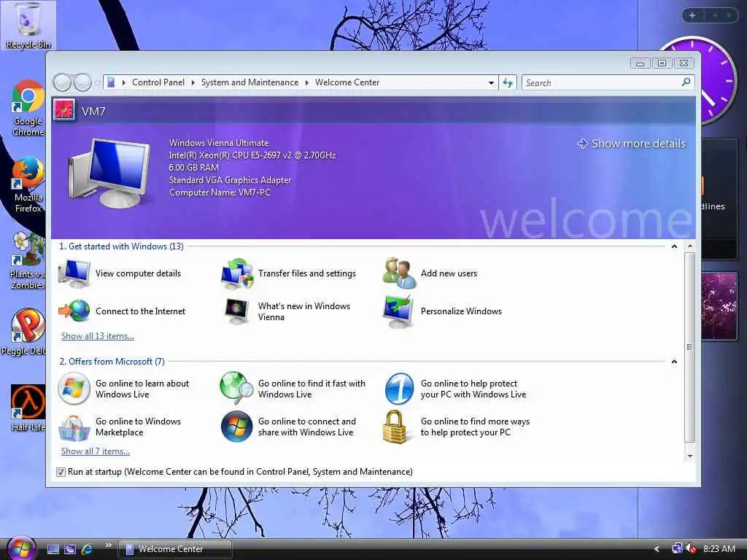The width and height of the screenshot is (747, 560).
Task: Click the Transfer files and settings icon
Action: 237,273
